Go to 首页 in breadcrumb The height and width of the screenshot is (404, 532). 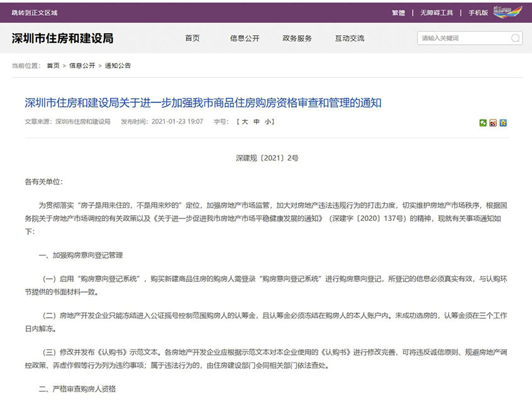53,65
